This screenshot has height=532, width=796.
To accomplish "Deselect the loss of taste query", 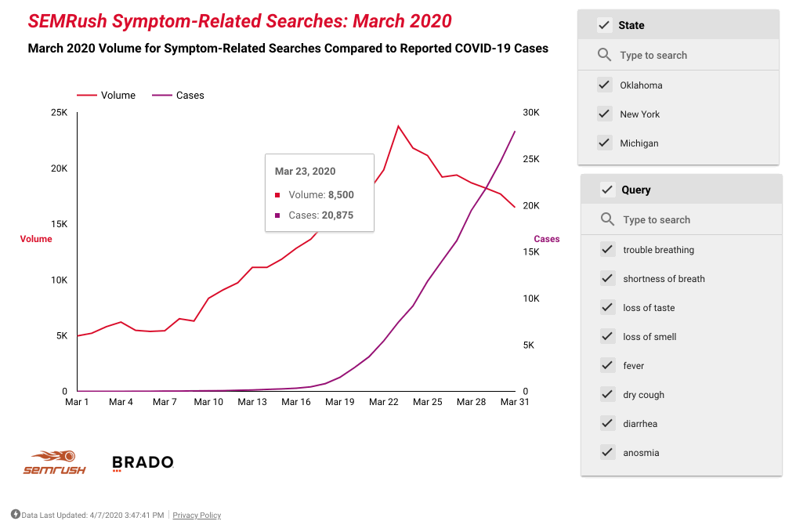I will pyautogui.click(x=607, y=307).
